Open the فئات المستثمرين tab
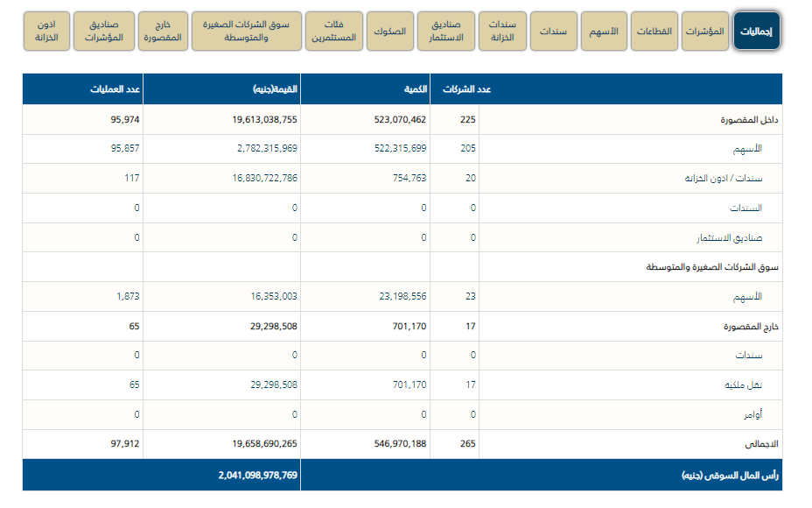This screenshot has height=508, width=812. coord(333,32)
